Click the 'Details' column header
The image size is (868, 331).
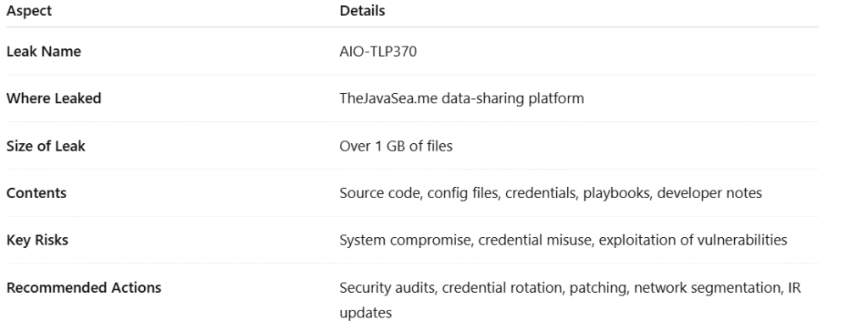[362, 11]
